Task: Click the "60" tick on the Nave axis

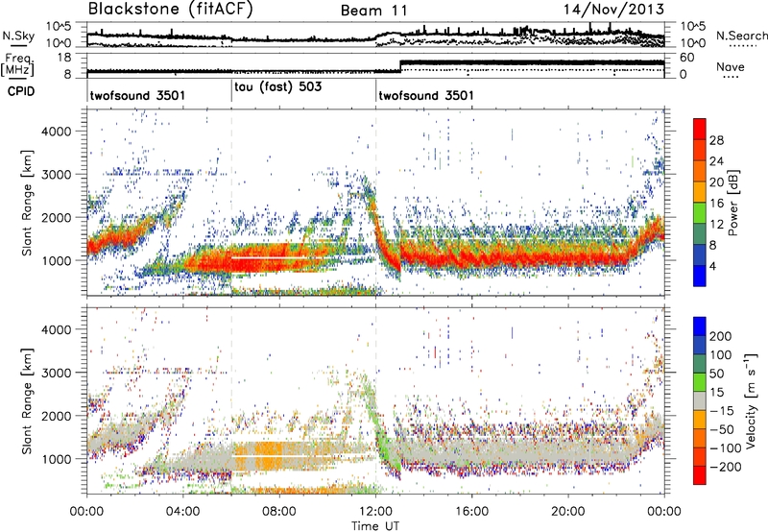Action: [x=686, y=58]
